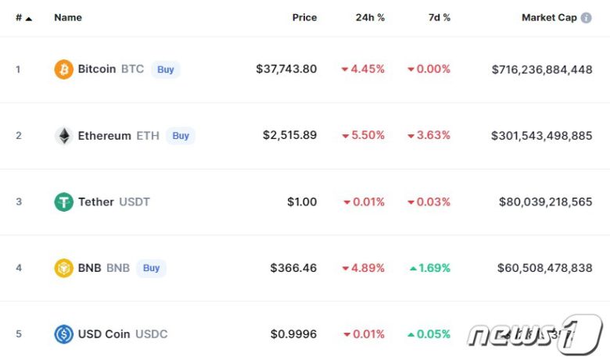Viewport: 610px width, 364px height.
Task: Open the Ethereum name link
Action: (104, 135)
